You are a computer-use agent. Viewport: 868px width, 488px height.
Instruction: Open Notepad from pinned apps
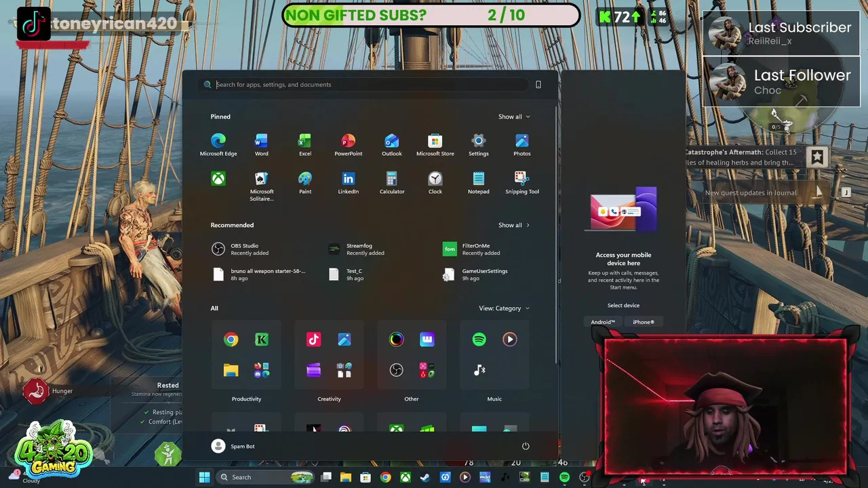478,183
